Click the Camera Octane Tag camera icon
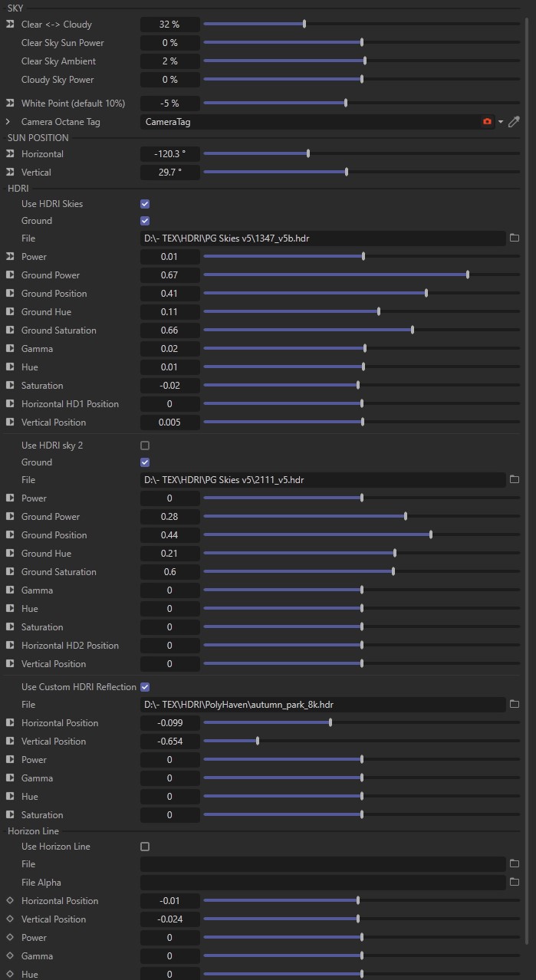Viewport: 536px width, 980px height. (487, 122)
